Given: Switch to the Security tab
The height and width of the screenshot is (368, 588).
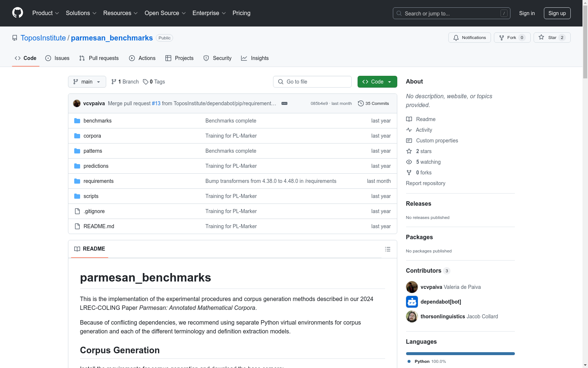Looking at the screenshot, I should pos(218,58).
